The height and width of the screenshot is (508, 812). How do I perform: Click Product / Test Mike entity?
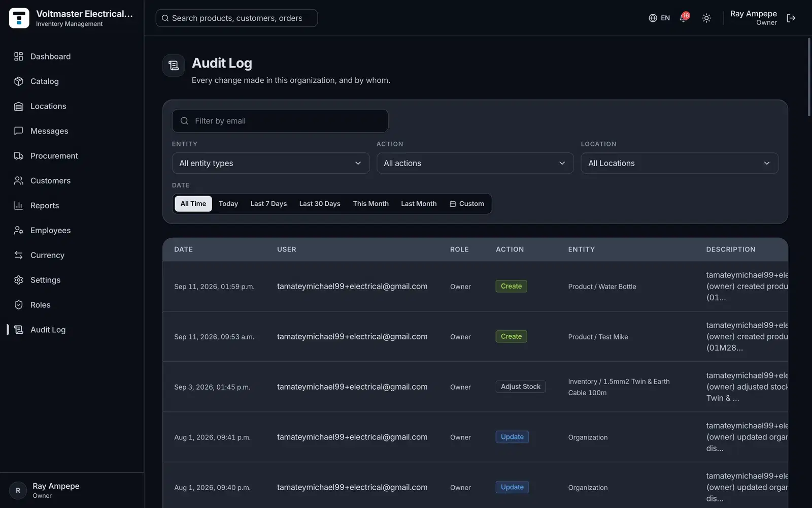click(598, 337)
